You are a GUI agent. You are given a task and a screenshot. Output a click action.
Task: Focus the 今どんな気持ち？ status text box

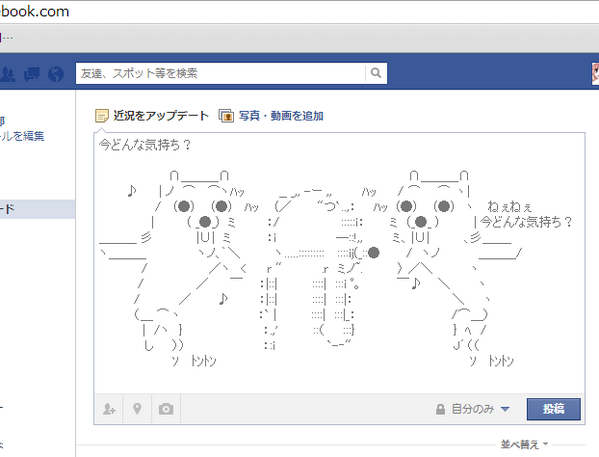[x=339, y=263]
